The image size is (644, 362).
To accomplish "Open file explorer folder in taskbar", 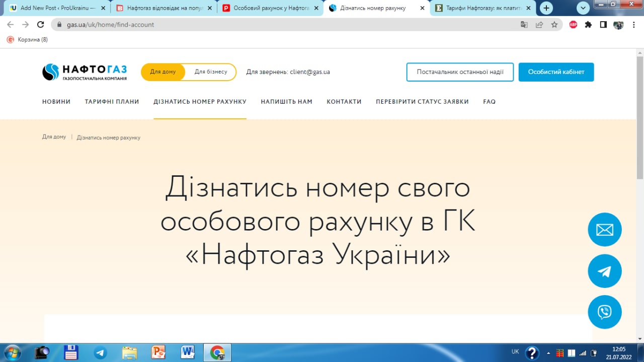I will (130, 352).
